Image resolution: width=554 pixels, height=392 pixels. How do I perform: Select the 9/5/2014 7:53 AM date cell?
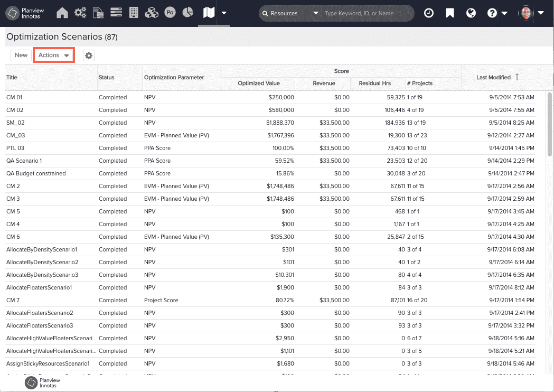point(512,97)
